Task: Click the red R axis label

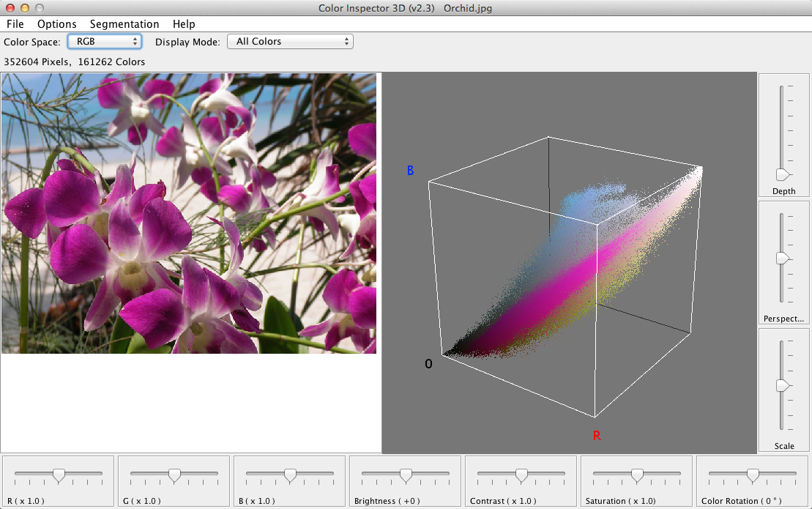Action: click(597, 436)
